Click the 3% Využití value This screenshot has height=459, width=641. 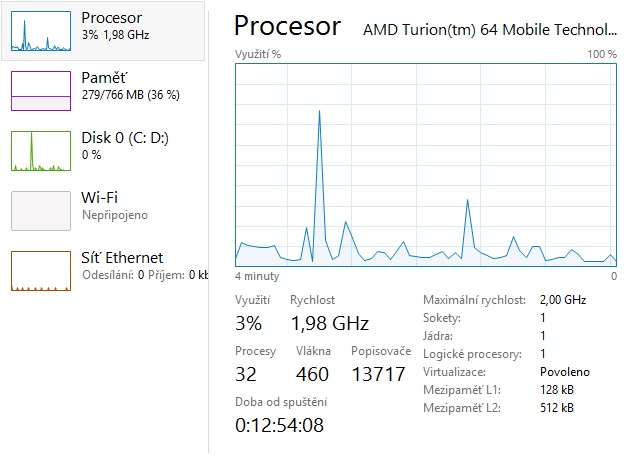248,323
